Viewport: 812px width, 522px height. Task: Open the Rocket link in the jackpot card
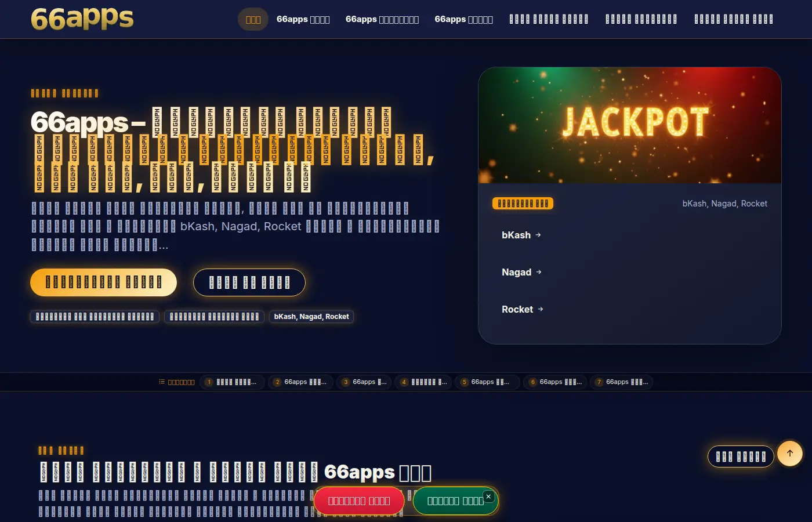[523, 309]
